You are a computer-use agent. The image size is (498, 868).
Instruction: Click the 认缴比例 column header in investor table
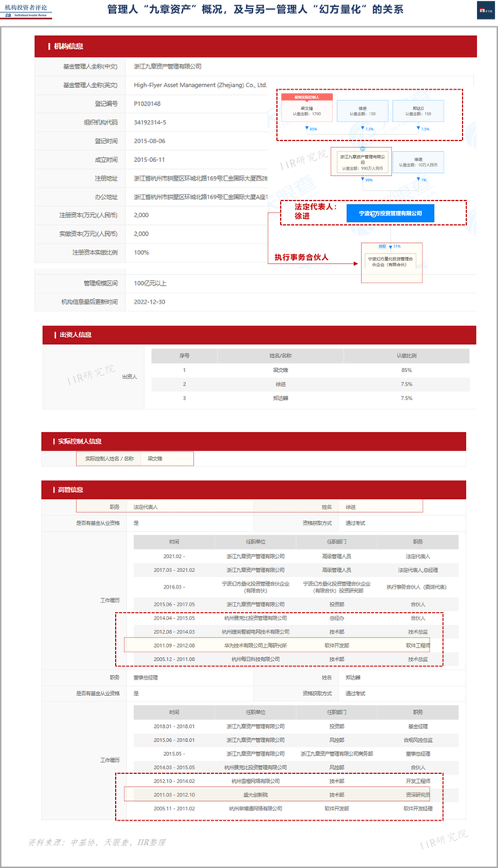(x=406, y=356)
